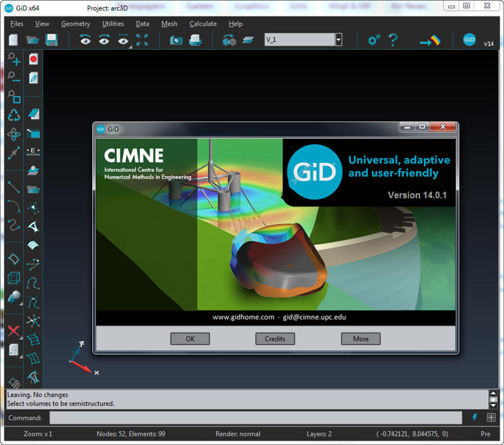This screenshot has width=504, height=445.
Task: Open the Mesh menu
Action: (169, 24)
